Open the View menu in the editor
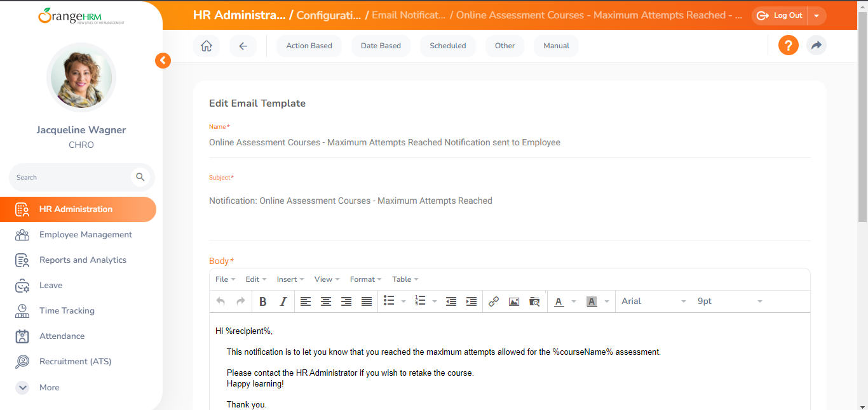868x410 pixels. 327,279
